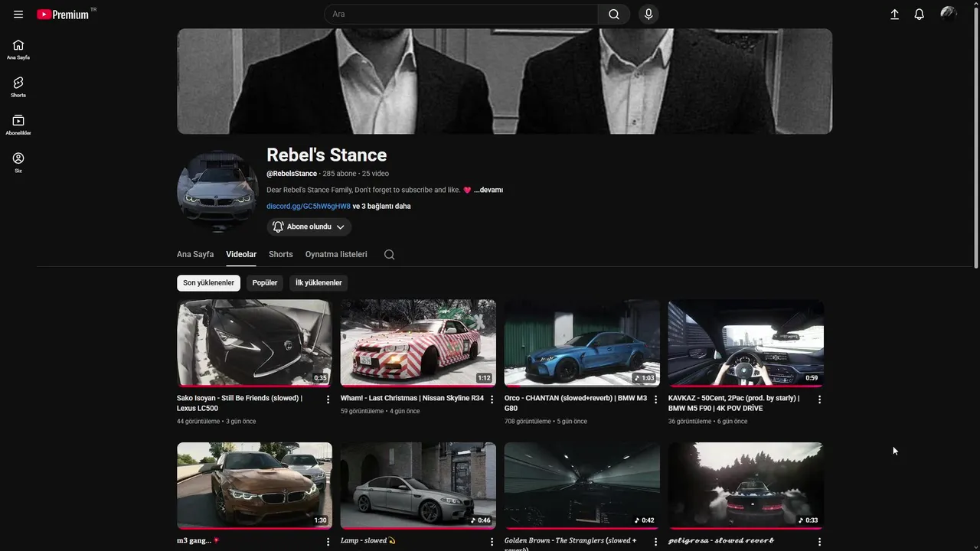The width and height of the screenshot is (980, 551).
Task: Click the Golden Brown tunnel thumbnail
Action: [x=582, y=485]
